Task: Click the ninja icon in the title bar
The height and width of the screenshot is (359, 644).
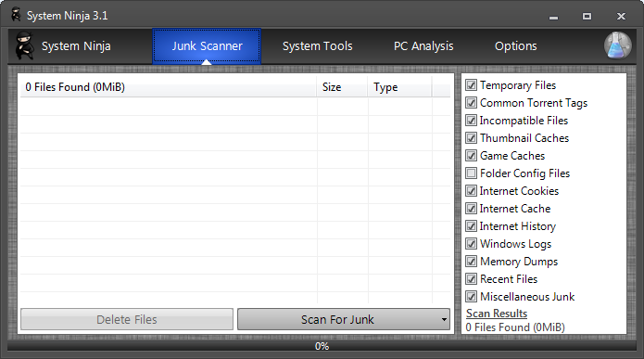Action: (16, 15)
